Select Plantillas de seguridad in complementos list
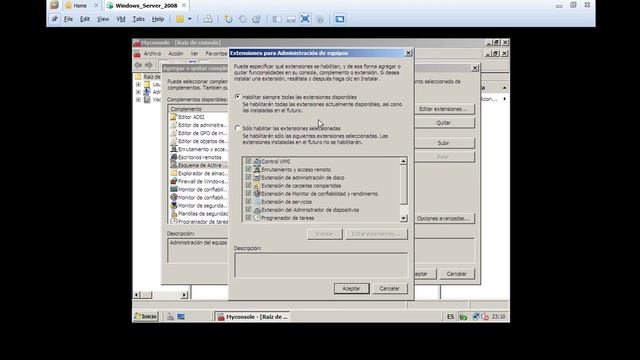This screenshot has width=640, height=360. (199, 213)
